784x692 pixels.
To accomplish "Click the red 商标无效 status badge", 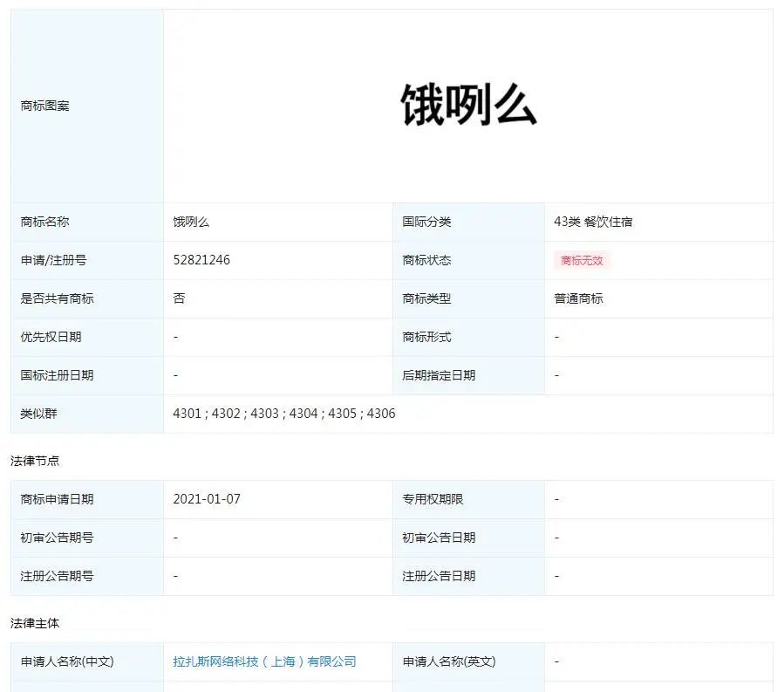I will (x=581, y=260).
